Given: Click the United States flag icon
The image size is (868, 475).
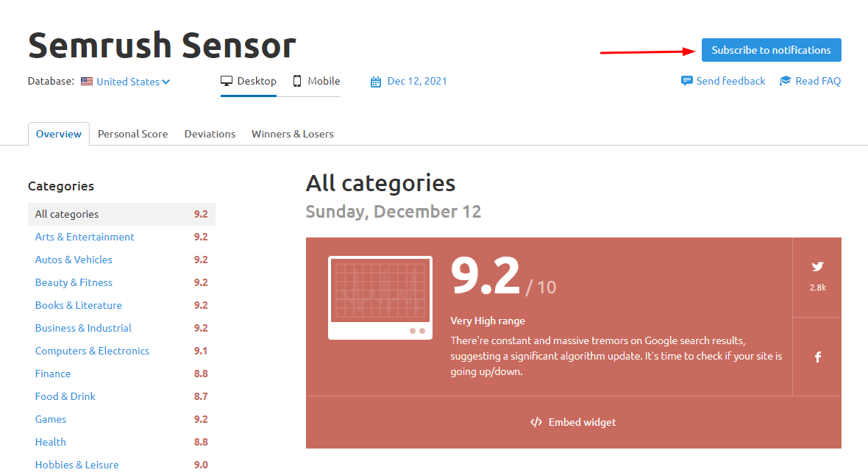Looking at the screenshot, I should tap(88, 81).
